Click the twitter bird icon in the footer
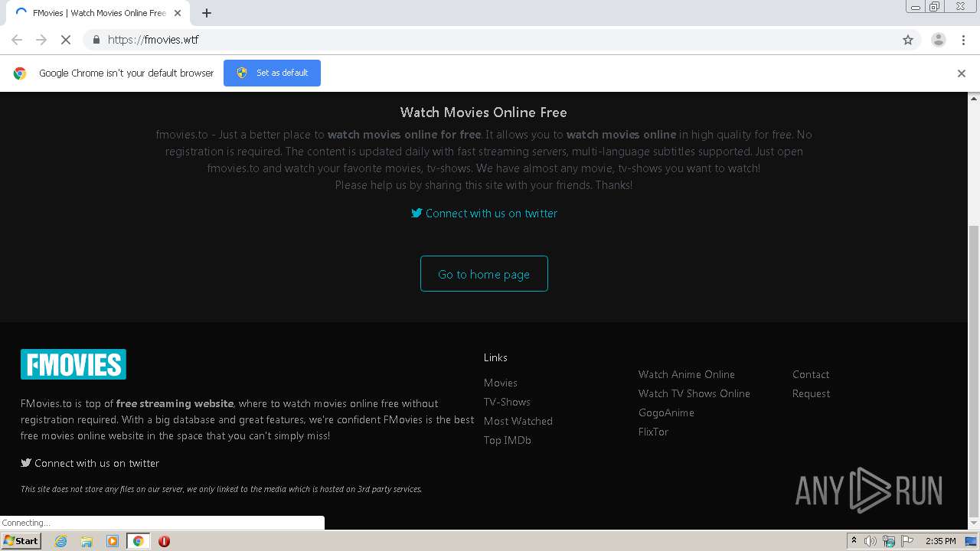Screen dimensions: 980x551 (x=26, y=463)
